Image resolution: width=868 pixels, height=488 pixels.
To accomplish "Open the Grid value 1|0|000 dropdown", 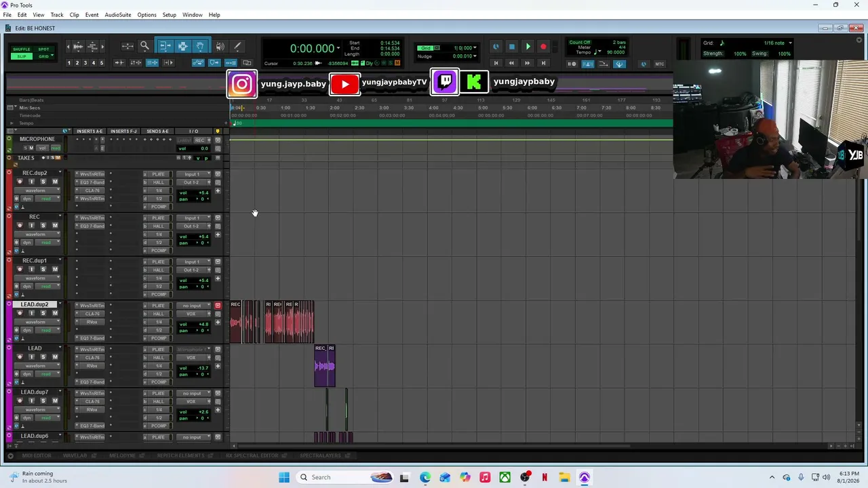I will pos(473,48).
